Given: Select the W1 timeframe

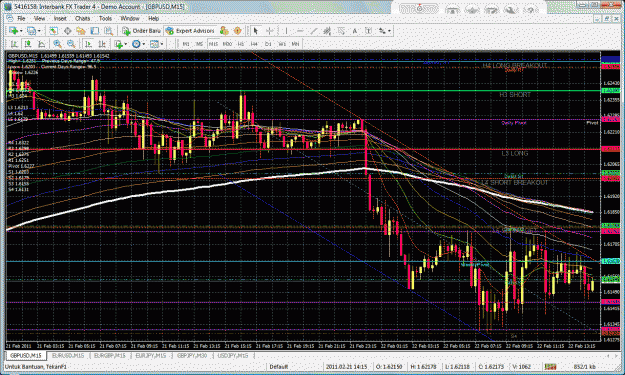Looking at the screenshot, I should (282, 44).
